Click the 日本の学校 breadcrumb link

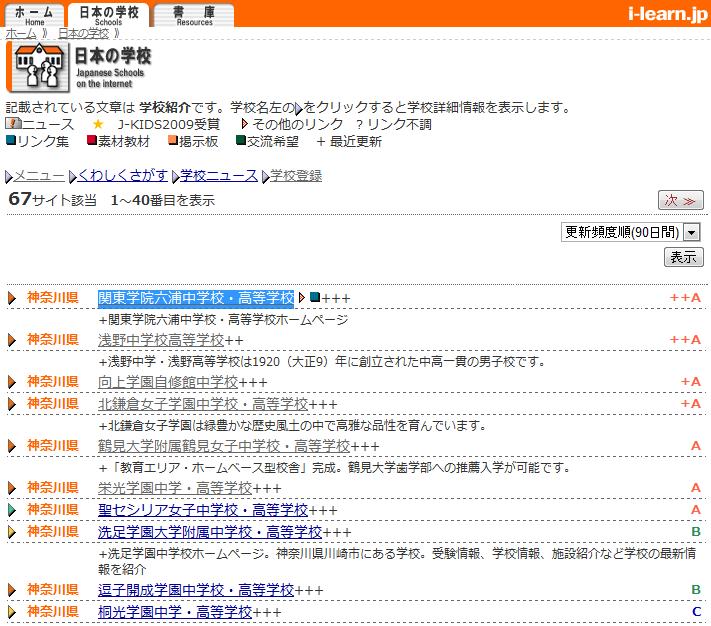click(84, 34)
